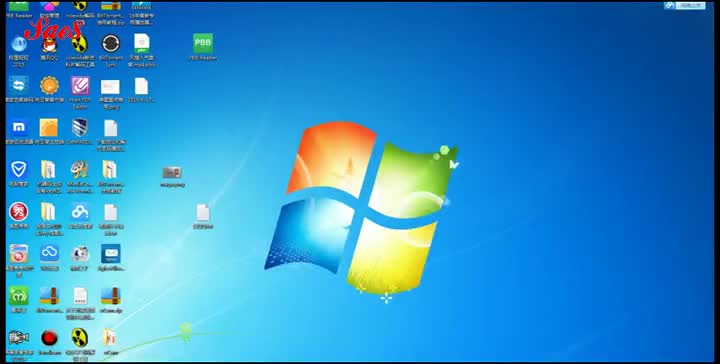Click the white shield security manager icon
This screenshot has height=364, width=720.
19,170
